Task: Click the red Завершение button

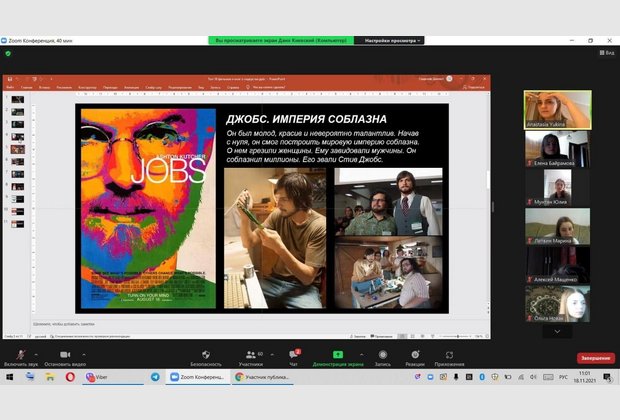Action: 595,357
